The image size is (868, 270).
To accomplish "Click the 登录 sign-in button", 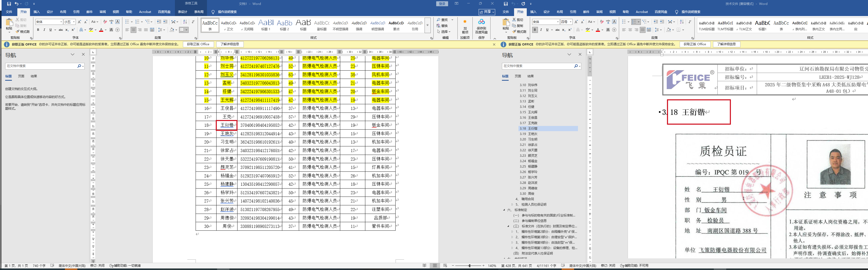I will (442, 4).
